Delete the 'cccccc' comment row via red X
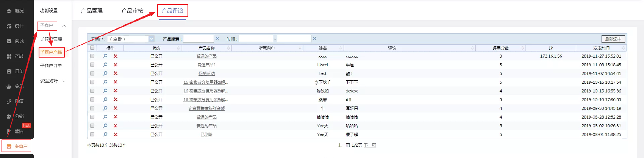This screenshot has height=158, width=644. [116, 56]
